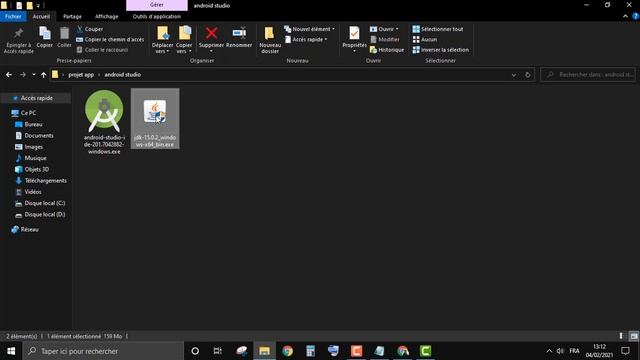Image resolution: width=640 pixels, height=360 pixels.
Task: Show hidden system tray icons
Action: tap(549, 351)
